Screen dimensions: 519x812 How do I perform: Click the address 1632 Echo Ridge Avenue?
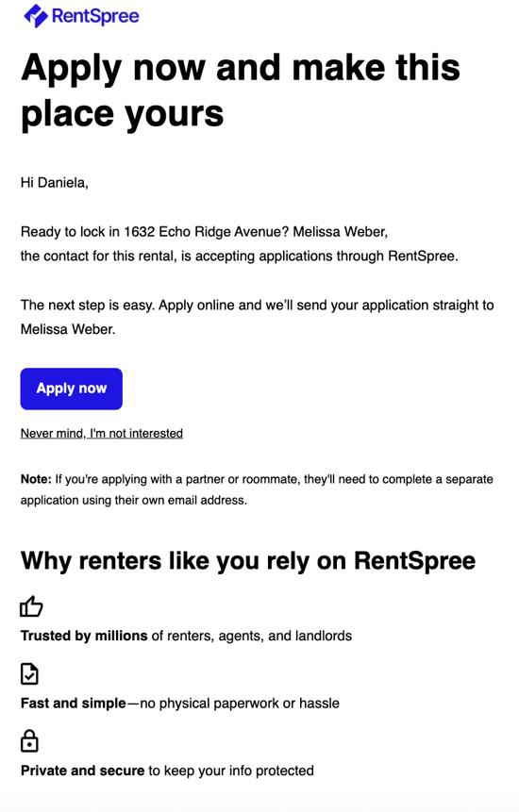point(202,231)
